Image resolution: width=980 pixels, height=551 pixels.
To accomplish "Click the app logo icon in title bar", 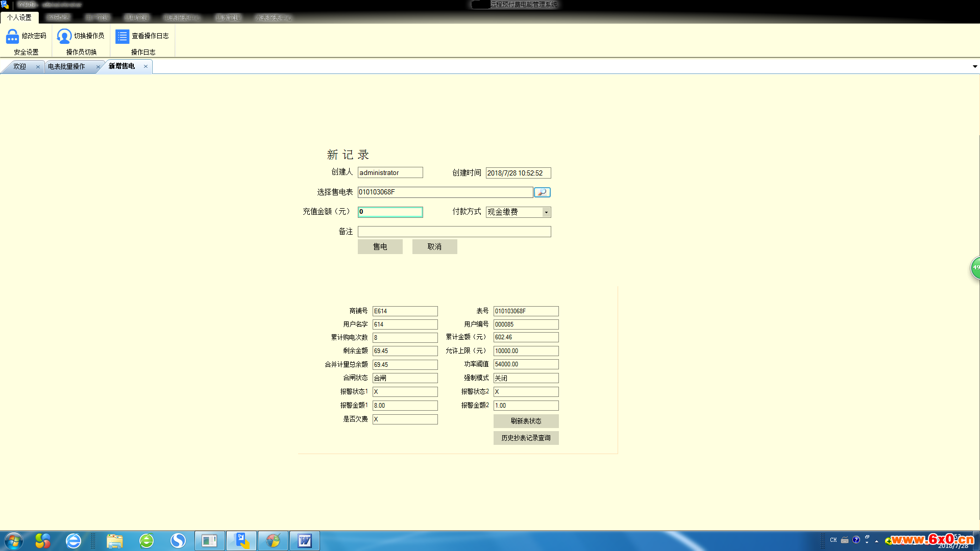I will [5, 5].
